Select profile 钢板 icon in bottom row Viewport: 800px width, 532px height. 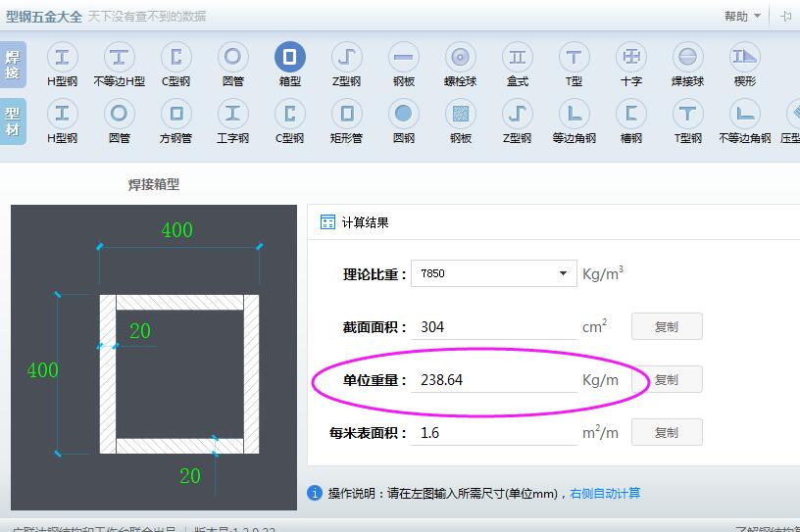pos(460,114)
